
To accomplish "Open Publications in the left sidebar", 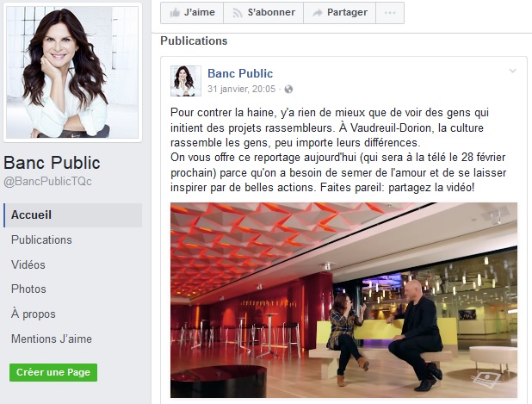I will (x=41, y=239).
